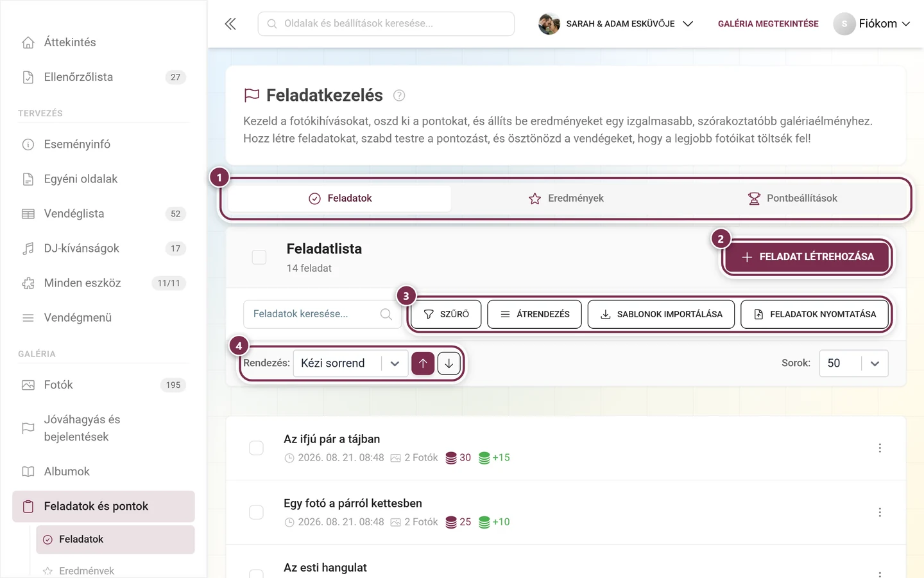Click the event avatar thumbnail
The image size is (924, 578).
pos(549,24)
